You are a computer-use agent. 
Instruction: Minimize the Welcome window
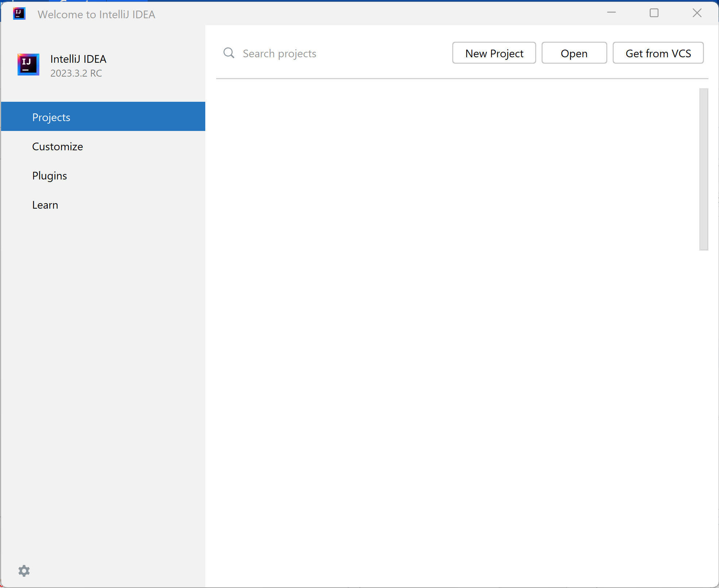tap(611, 13)
